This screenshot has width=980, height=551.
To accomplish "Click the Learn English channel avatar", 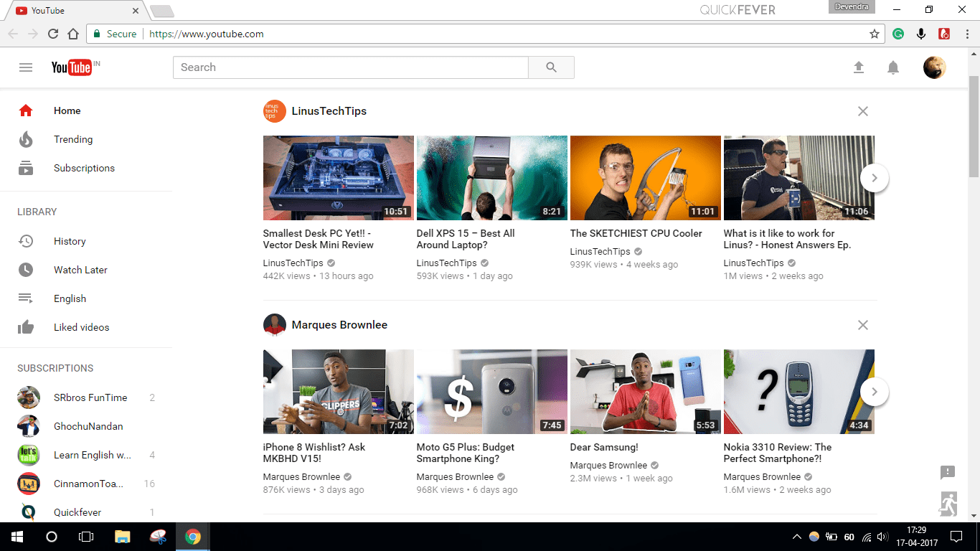I will click(x=29, y=455).
